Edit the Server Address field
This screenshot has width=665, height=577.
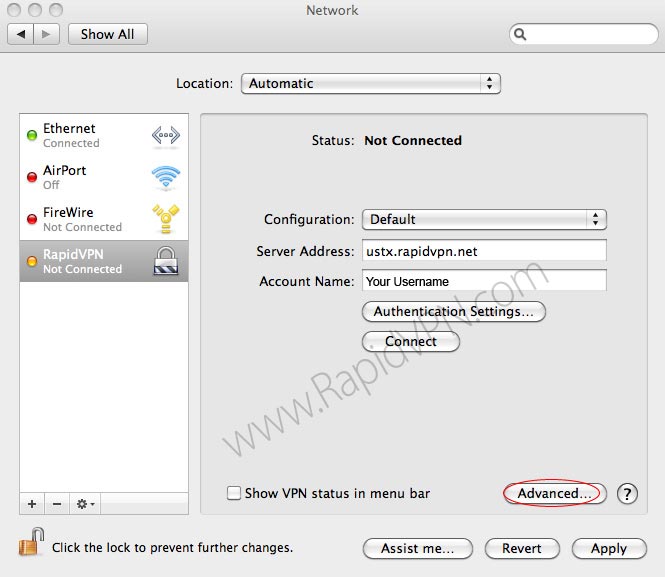(x=484, y=251)
